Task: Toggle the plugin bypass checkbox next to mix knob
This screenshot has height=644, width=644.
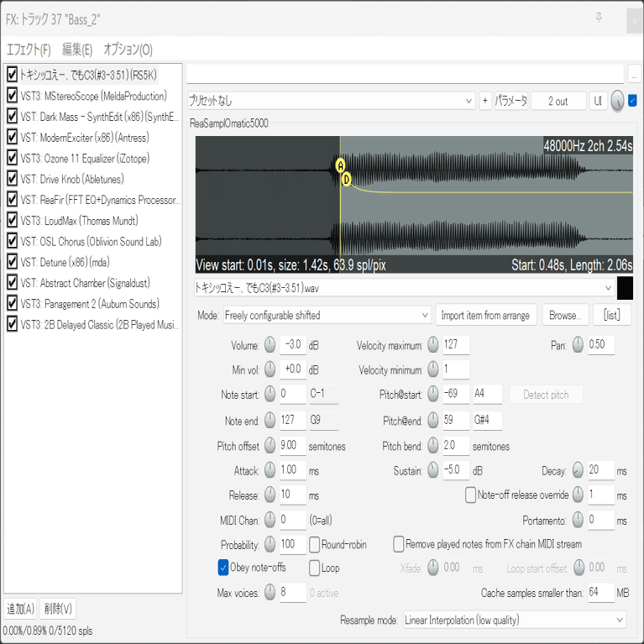Action: point(632,100)
